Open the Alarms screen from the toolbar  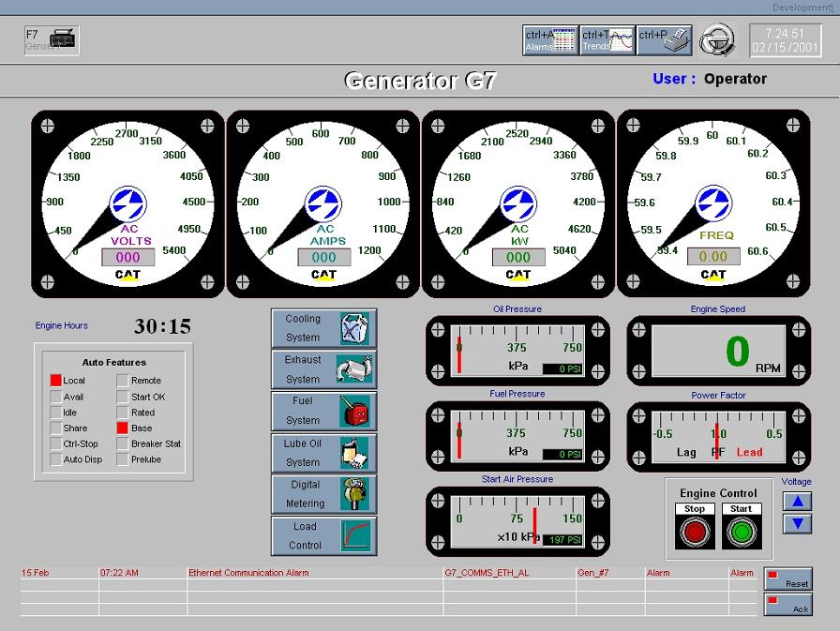(550, 39)
